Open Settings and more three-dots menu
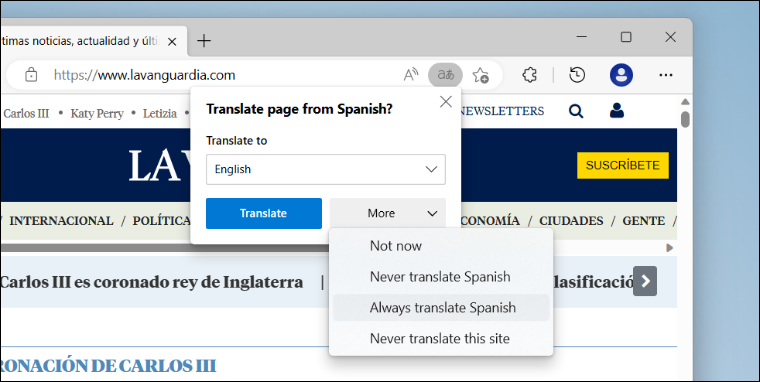This screenshot has height=382, width=760. click(666, 75)
